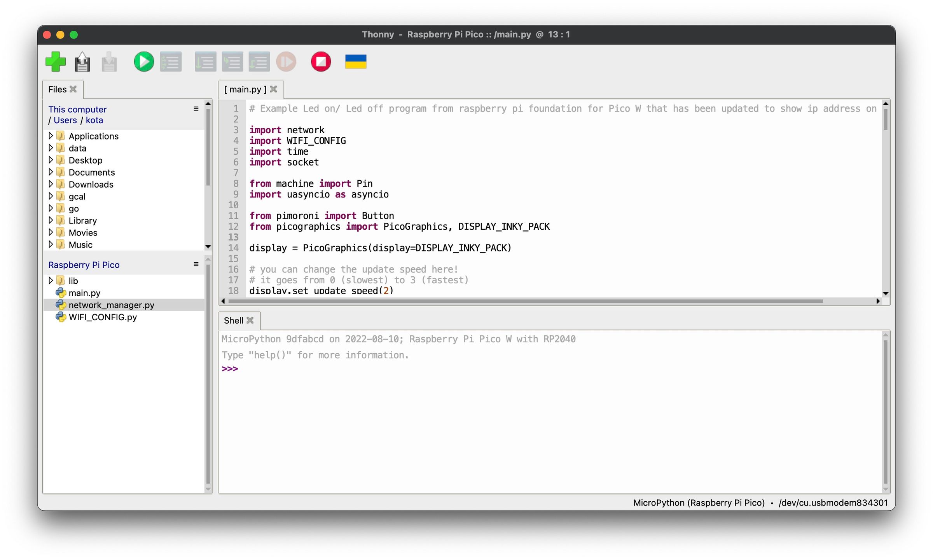Run current script with green play button

(x=144, y=62)
